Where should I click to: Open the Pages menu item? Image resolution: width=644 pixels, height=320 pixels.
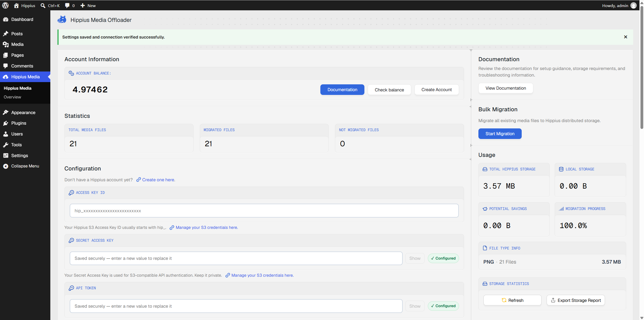tap(25, 55)
